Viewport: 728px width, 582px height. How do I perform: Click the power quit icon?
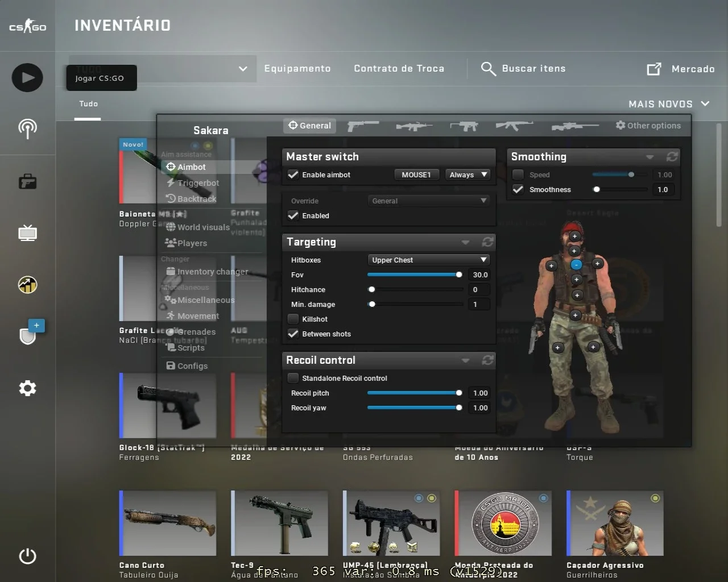(27, 556)
